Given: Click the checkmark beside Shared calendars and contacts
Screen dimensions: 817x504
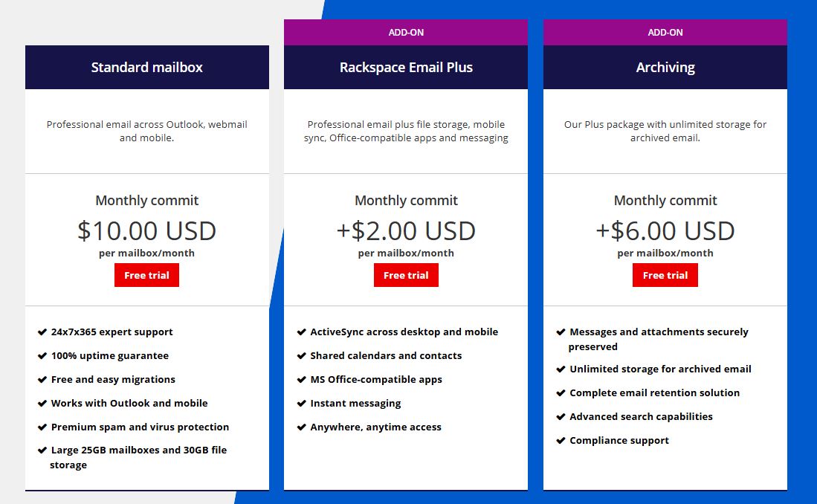Looking at the screenshot, I should pyautogui.click(x=302, y=355).
